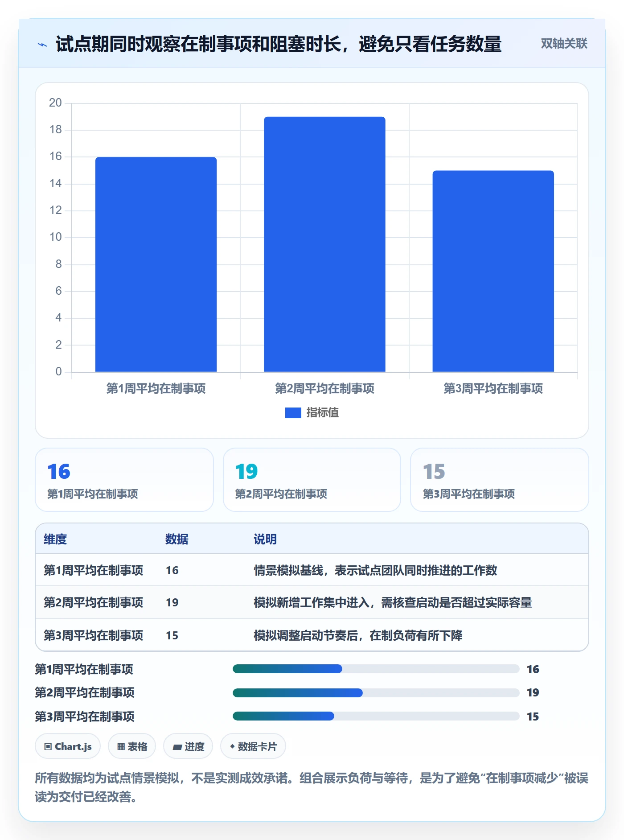Click the x-axis label 第3周平均在制事项
This screenshot has height=840, width=624.
(493, 388)
